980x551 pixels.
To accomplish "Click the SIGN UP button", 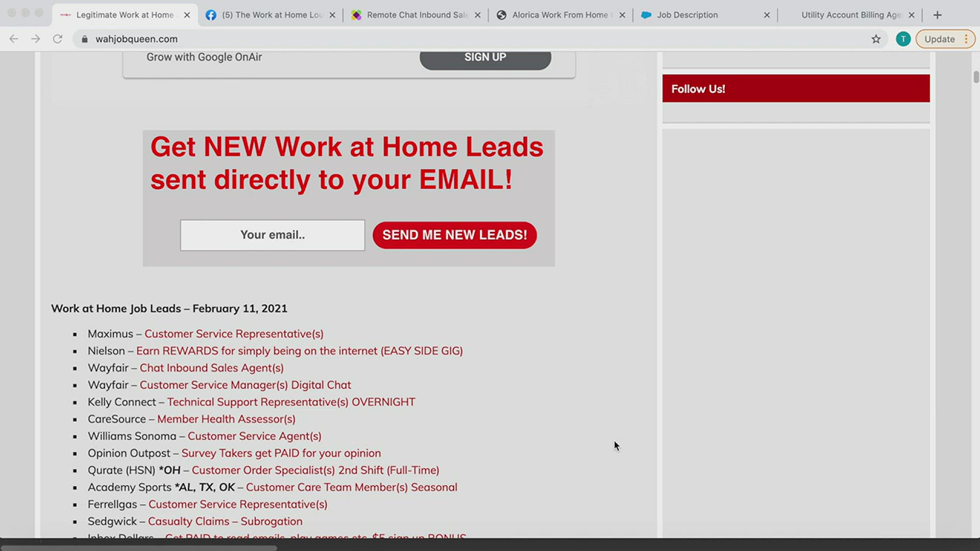I will (485, 57).
